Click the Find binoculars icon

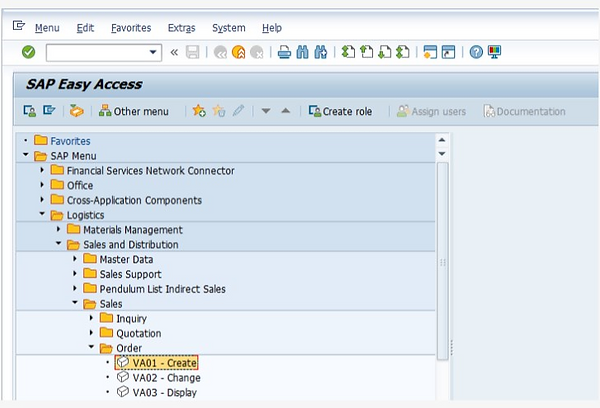tap(302, 52)
